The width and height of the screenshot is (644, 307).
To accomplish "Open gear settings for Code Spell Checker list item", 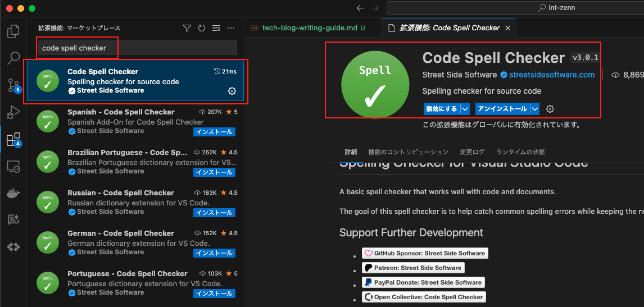I will coord(232,91).
